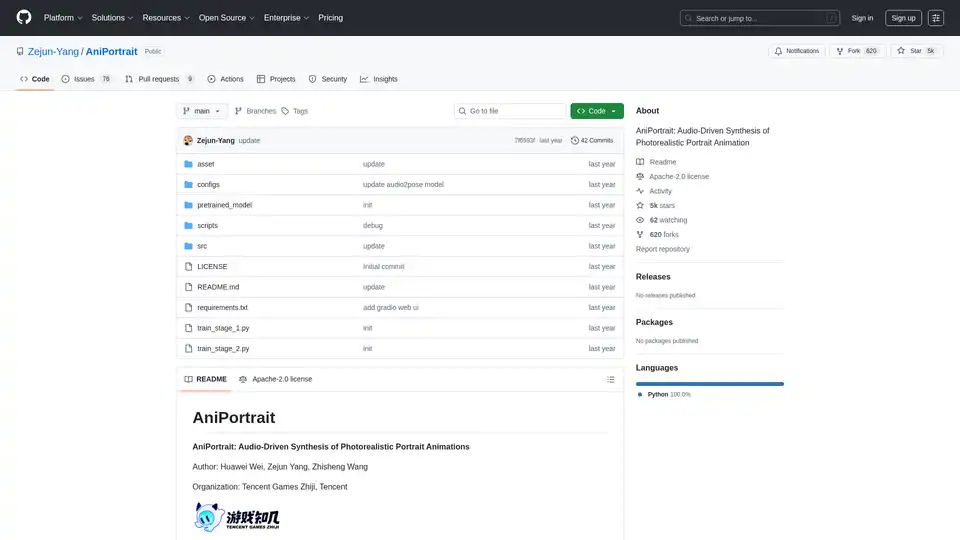
Task: Click the GitHub logo icon
Action: tap(24, 18)
